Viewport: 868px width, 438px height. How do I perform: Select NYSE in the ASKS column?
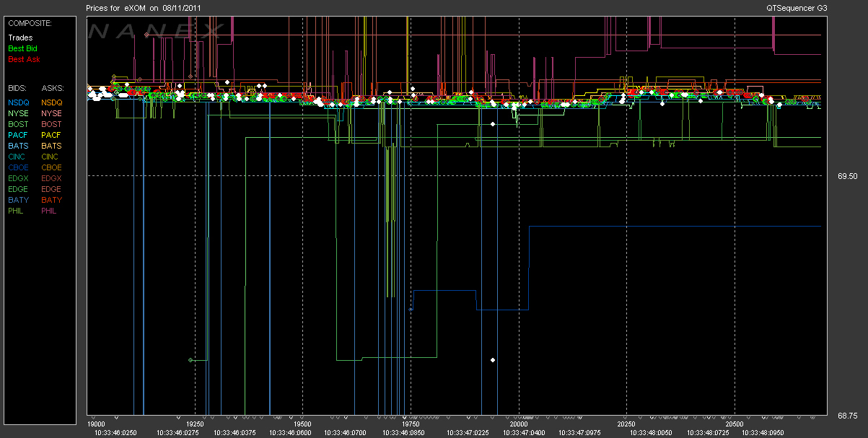pos(51,113)
